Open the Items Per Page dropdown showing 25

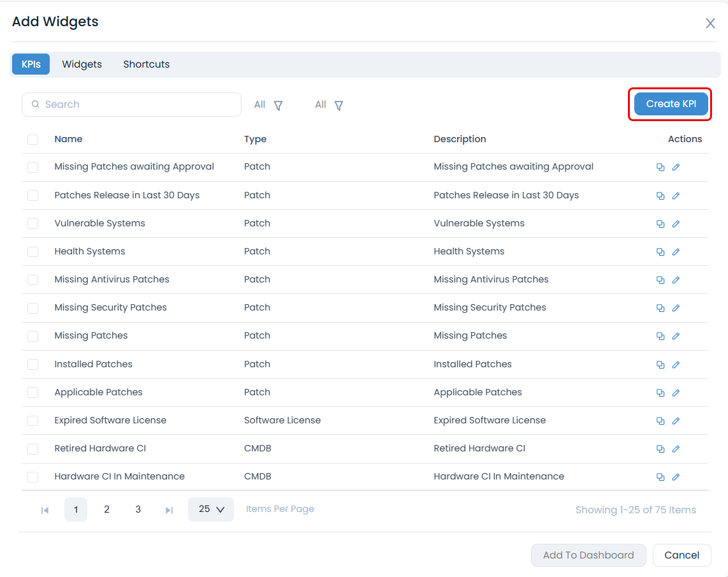pos(210,509)
